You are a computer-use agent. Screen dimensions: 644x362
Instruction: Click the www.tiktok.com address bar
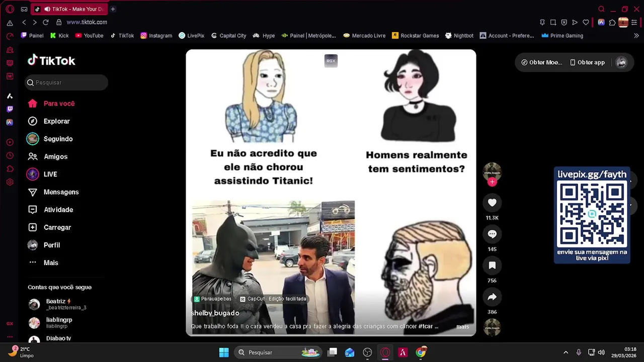pos(87,22)
